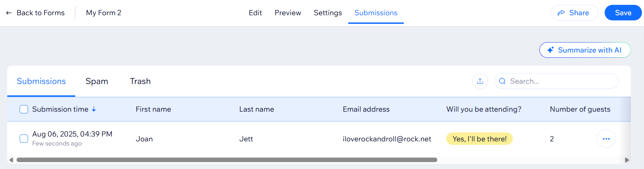This screenshot has width=644, height=169.
Task: Click the Share arrow icon
Action: tap(561, 13)
